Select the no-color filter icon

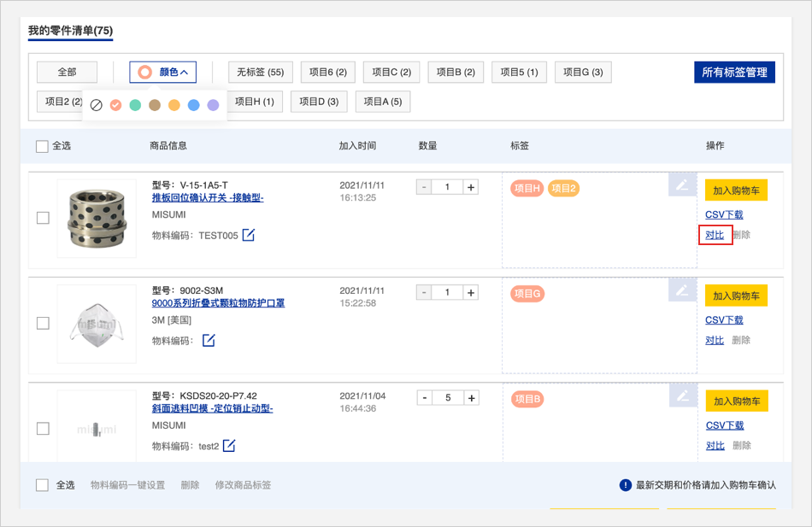tap(97, 105)
